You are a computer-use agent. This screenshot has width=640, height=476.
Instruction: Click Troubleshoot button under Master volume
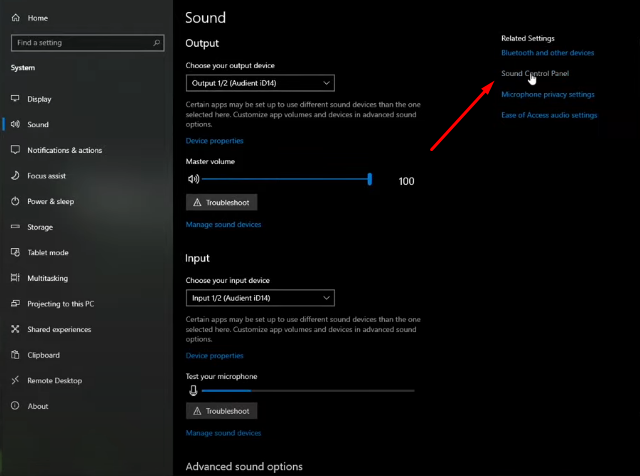tap(222, 202)
